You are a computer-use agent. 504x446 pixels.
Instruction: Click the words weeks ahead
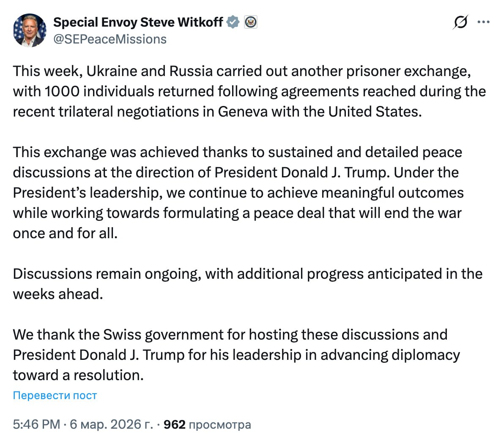[58, 294]
